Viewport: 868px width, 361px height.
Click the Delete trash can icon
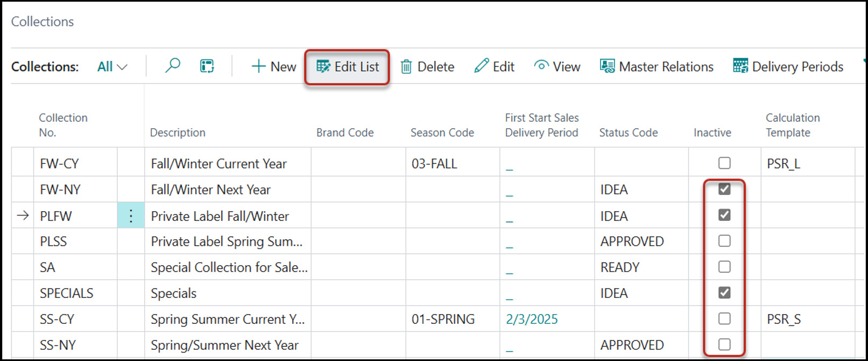click(406, 67)
